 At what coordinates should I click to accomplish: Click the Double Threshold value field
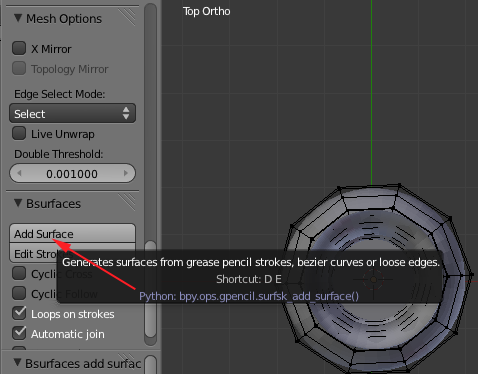tap(72, 173)
